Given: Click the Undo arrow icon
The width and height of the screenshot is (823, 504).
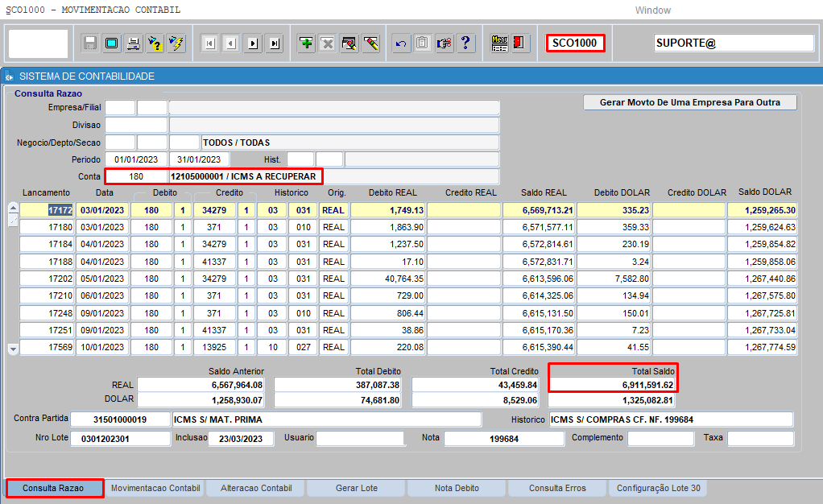Looking at the screenshot, I should pos(401,43).
